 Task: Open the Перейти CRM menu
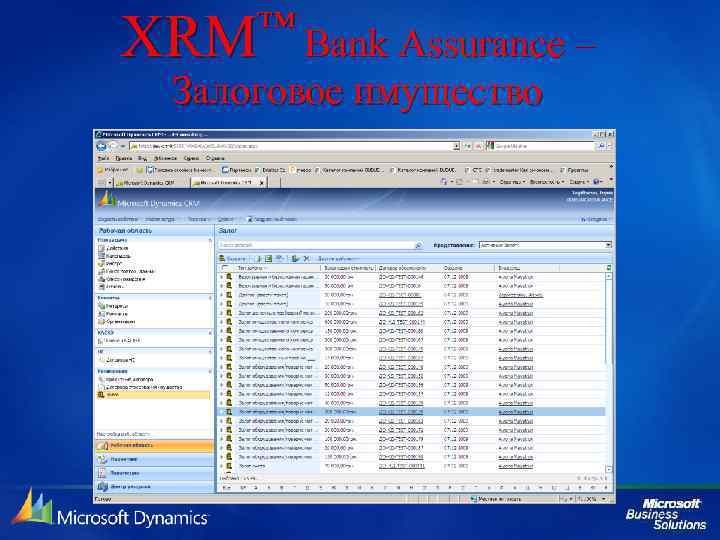[x=198, y=219]
